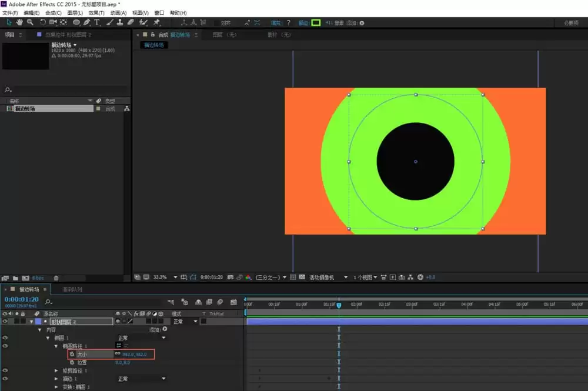The width and height of the screenshot is (588, 391).
Task: Toggle visibility eye of Ellipse 1 group
Action: pos(5,337)
